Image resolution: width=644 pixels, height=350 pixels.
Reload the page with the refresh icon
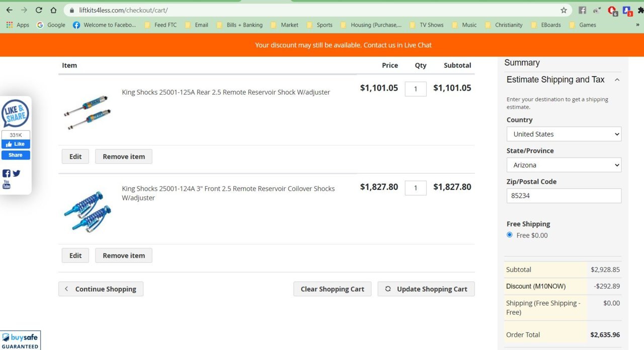tap(39, 10)
